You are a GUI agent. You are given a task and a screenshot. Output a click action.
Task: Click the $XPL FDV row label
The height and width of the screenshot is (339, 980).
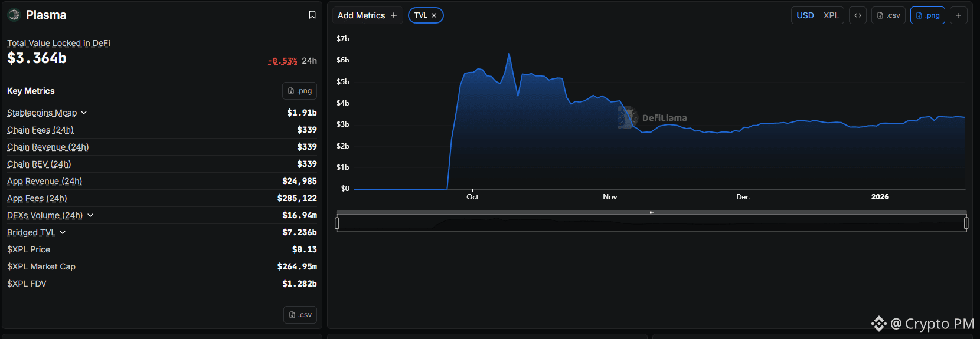[x=27, y=284]
